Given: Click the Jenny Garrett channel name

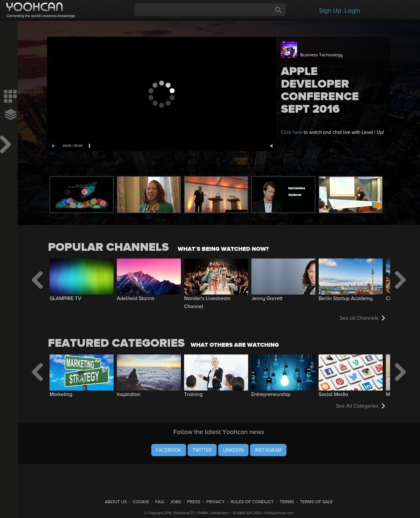Looking at the screenshot, I should click(x=267, y=298).
